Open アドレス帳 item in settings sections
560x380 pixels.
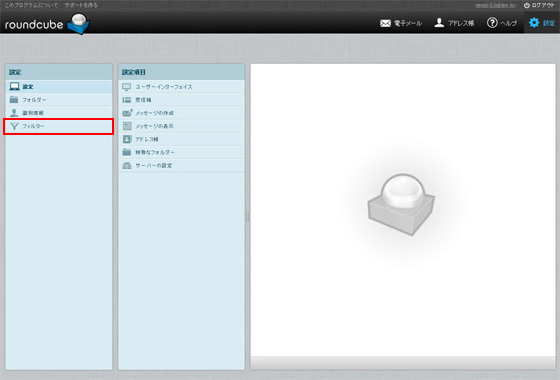[181, 139]
